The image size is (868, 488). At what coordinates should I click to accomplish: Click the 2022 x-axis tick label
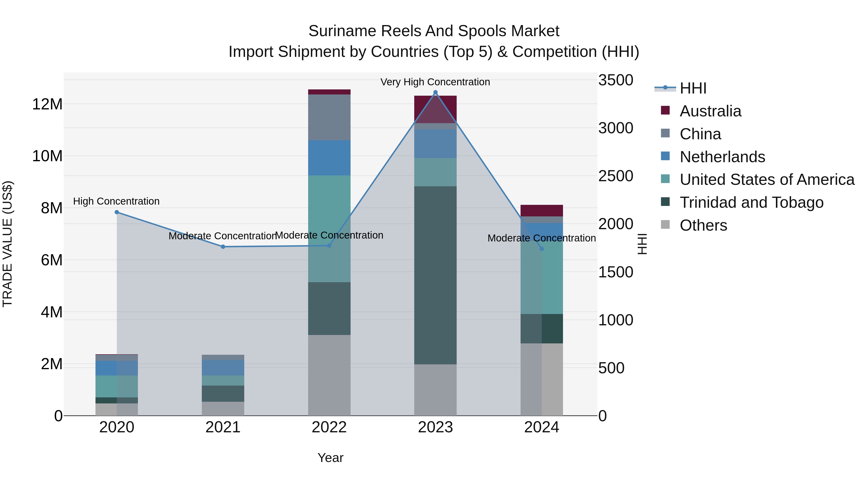[329, 427]
